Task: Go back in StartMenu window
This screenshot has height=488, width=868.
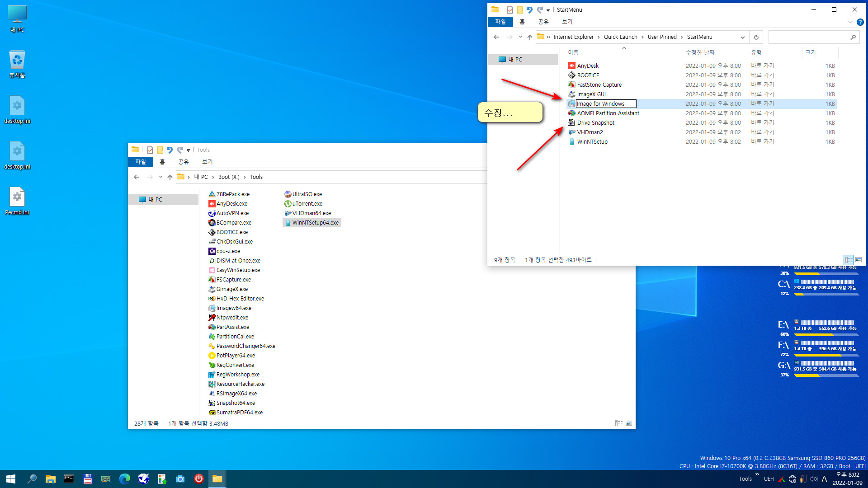Action: pyautogui.click(x=496, y=37)
